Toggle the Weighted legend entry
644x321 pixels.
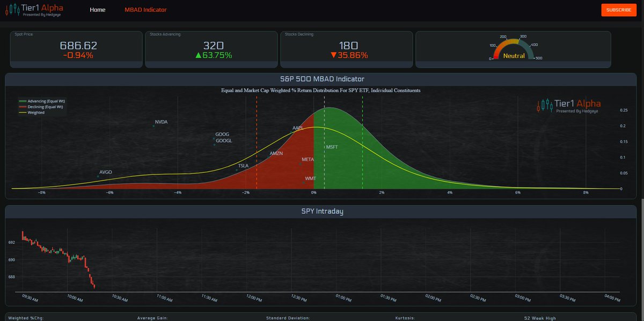32,113
